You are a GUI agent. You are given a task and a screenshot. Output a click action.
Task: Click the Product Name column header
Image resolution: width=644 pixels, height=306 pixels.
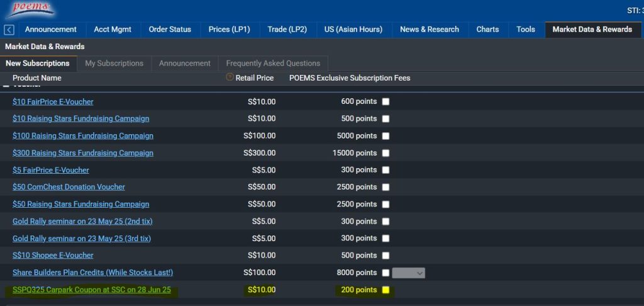[x=37, y=78]
